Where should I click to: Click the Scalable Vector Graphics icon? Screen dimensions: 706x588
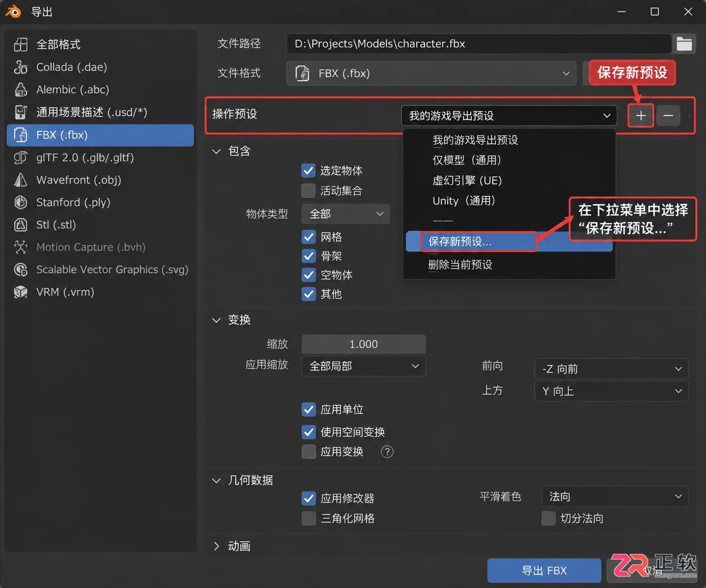pyautogui.click(x=21, y=270)
